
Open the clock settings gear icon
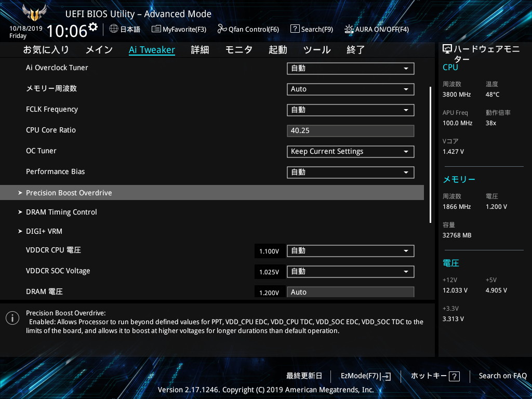(x=93, y=27)
